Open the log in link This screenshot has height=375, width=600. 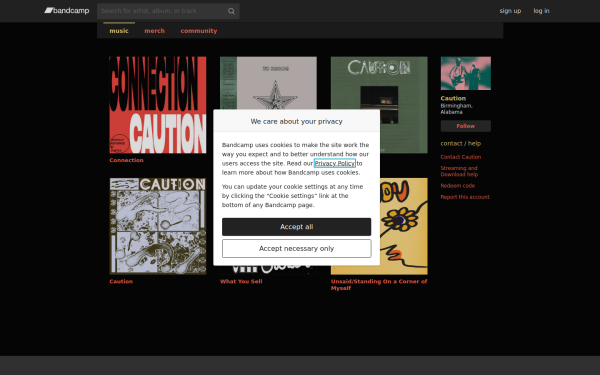541,11
